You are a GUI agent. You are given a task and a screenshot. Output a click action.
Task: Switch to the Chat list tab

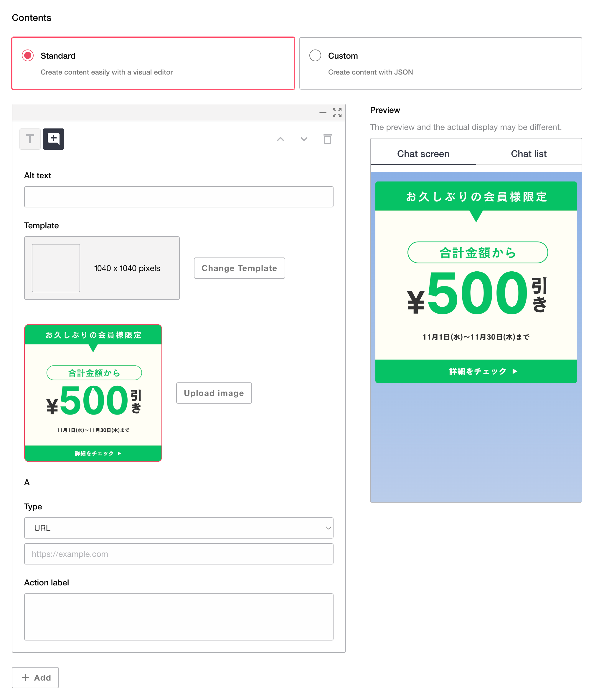(x=528, y=154)
